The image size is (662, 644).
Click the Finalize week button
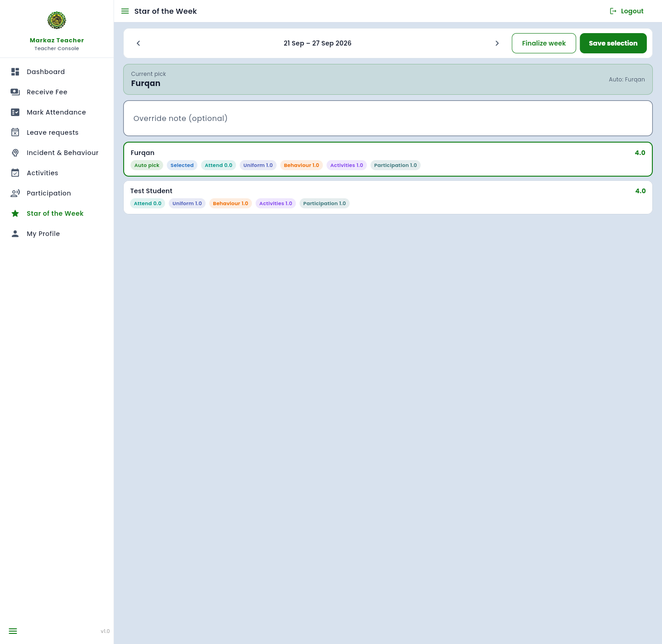(x=544, y=43)
